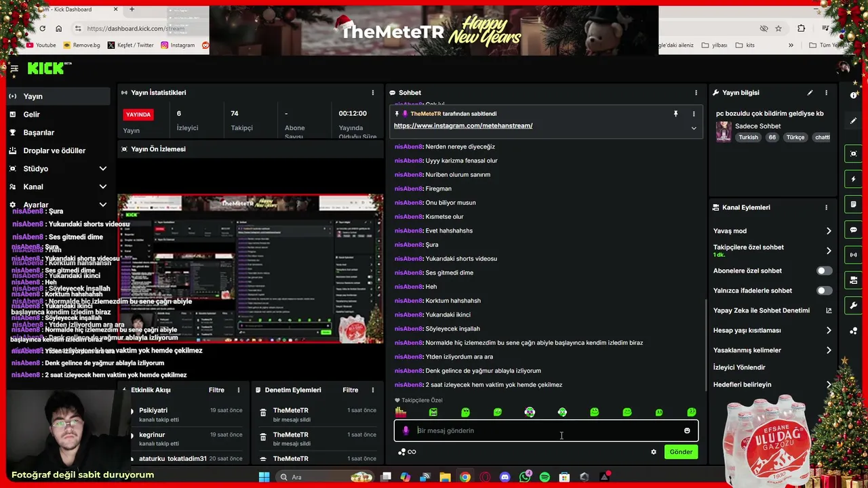Open Etkinlik Akışı three-dot menu

pos(238,390)
